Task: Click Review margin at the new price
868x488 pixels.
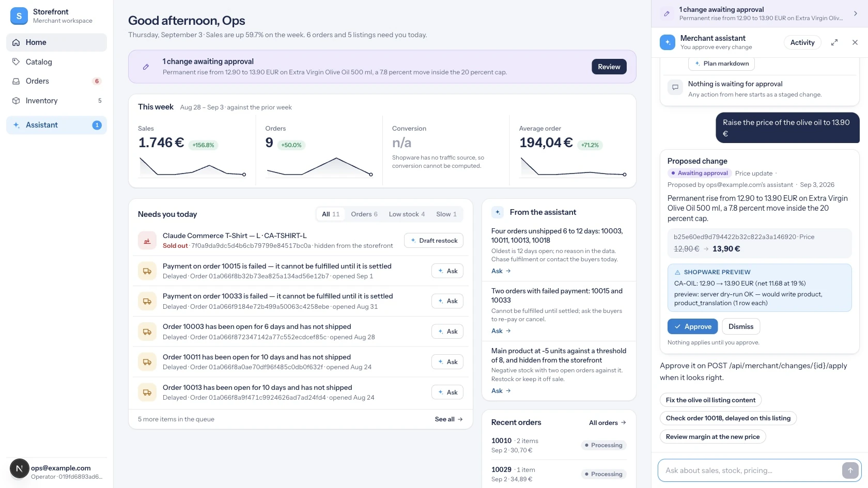Action: [x=712, y=437]
